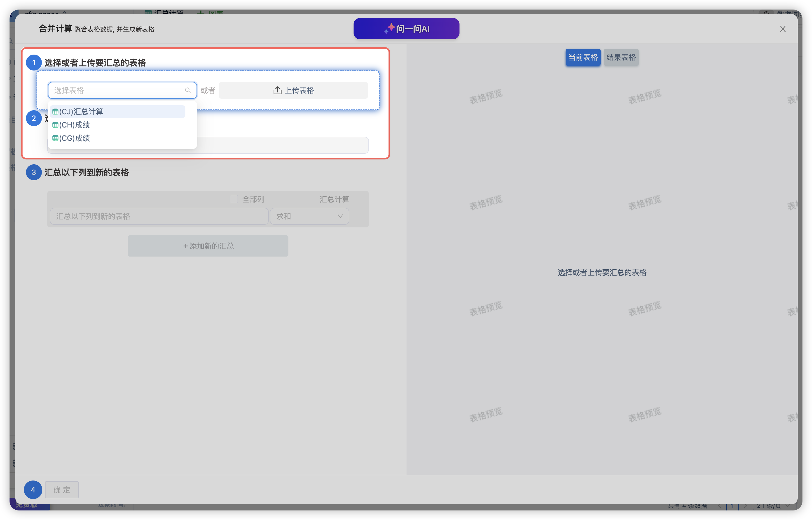The height and width of the screenshot is (520, 812).
Task: Click the subtitle 聚合表格数据, 并生成新表格
Action: (114, 29)
